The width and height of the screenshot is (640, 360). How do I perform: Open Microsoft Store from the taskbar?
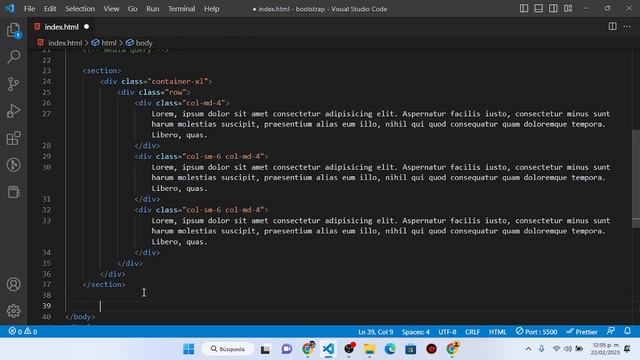pos(411,349)
